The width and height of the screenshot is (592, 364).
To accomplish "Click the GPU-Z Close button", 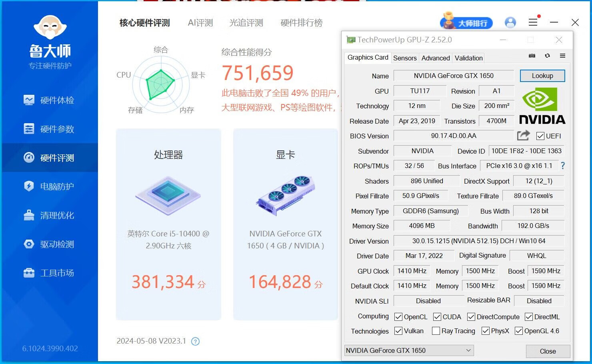I will [548, 351].
